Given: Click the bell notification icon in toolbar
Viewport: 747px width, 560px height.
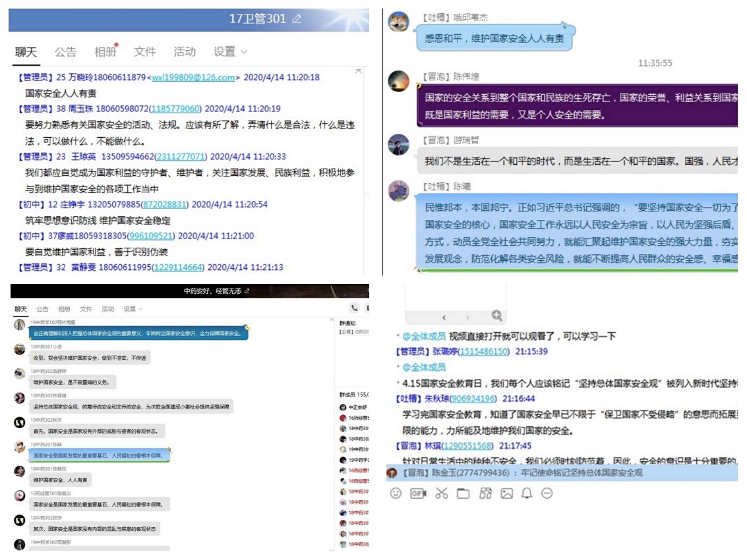Looking at the screenshot, I should click(526, 493).
